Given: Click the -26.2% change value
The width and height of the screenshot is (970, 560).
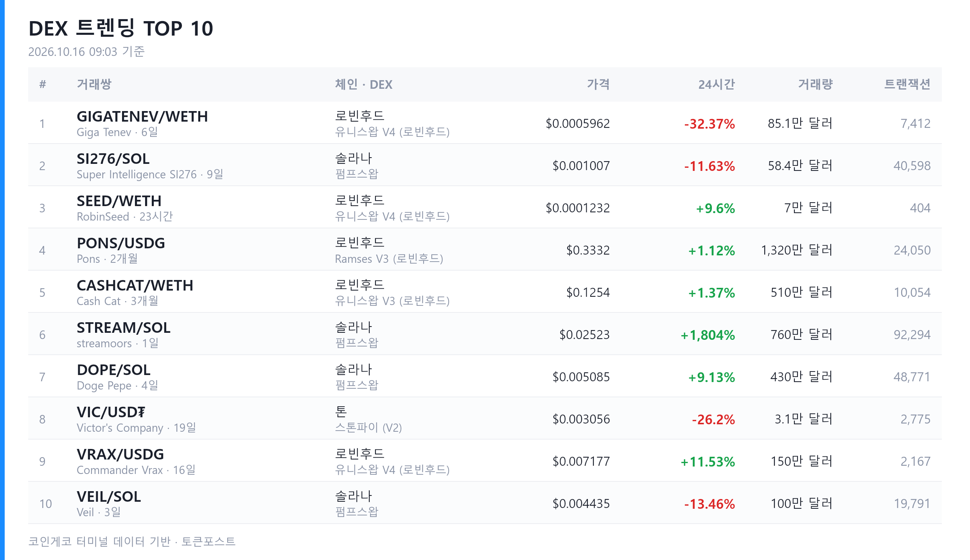Looking at the screenshot, I should [x=713, y=420].
